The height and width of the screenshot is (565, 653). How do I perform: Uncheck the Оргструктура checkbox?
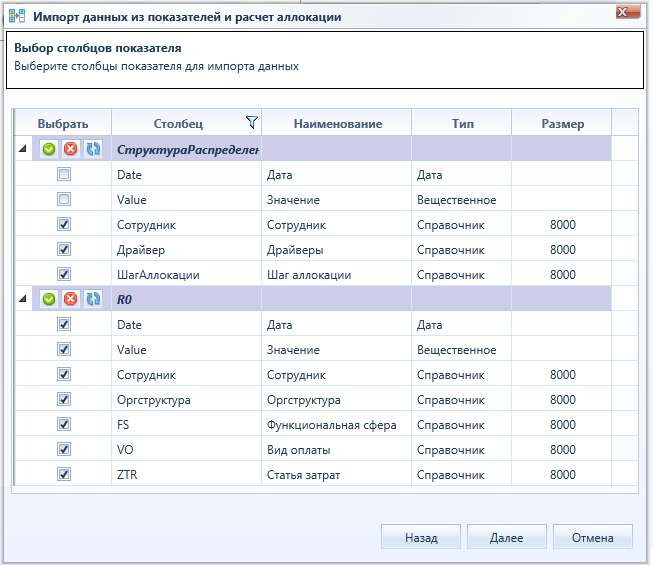pos(64,399)
